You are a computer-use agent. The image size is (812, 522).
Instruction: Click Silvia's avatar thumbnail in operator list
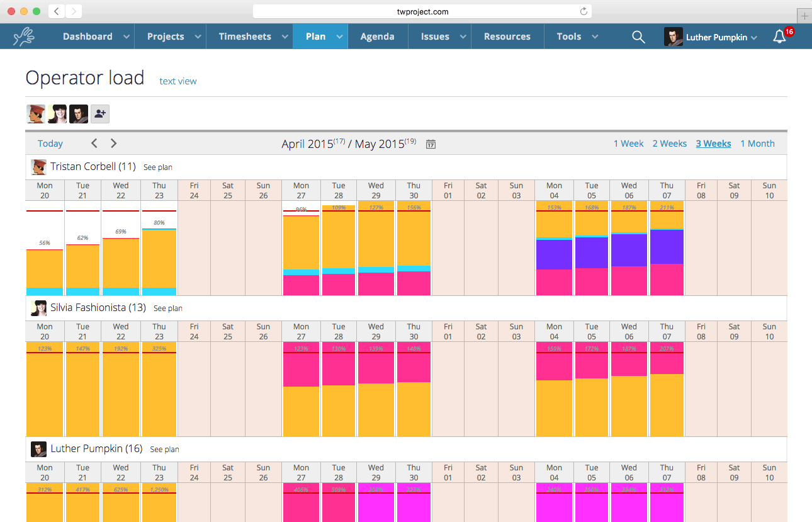pos(57,114)
